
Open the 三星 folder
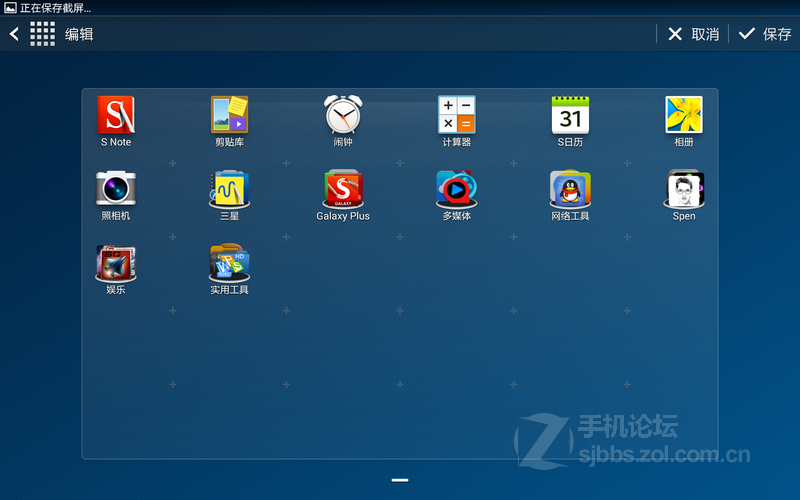pyautogui.click(x=230, y=189)
